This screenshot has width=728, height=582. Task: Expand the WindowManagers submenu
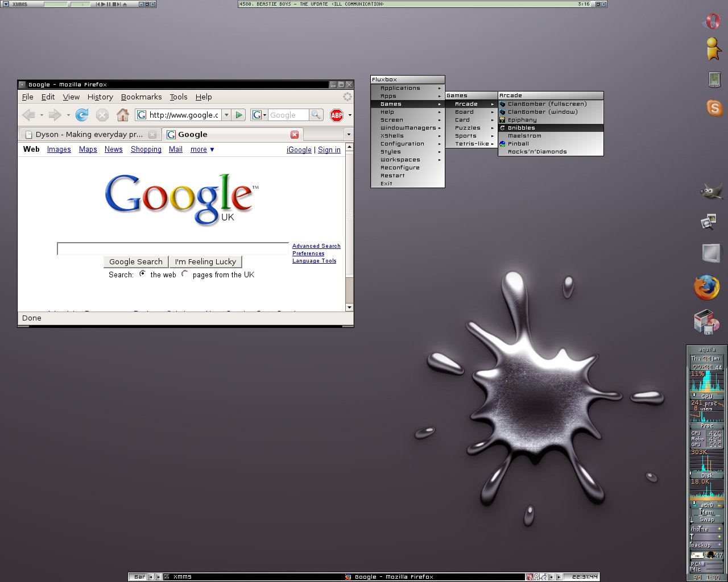(x=408, y=128)
